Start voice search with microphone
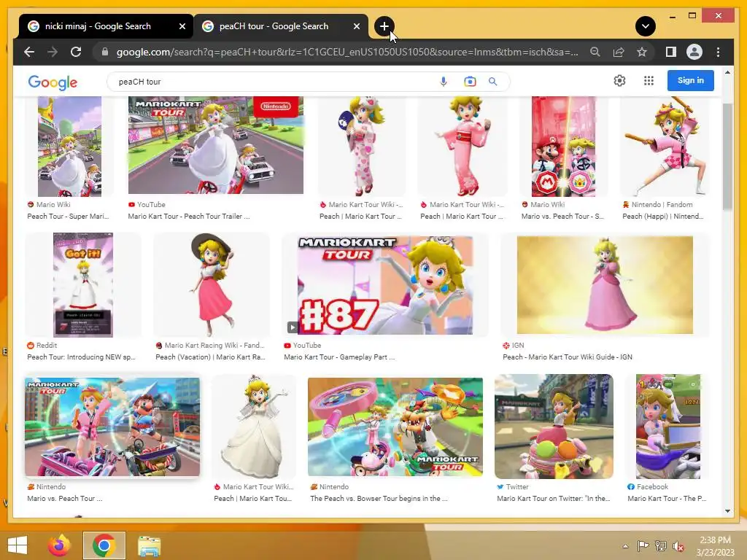The width and height of the screenshot is (747, 560). (x=443, y=82)
